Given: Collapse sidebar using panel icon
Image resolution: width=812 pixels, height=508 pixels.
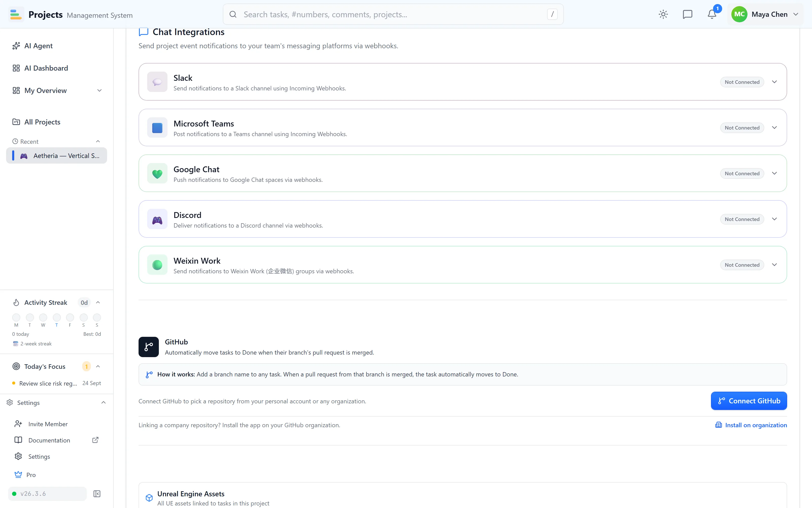Looking at the screenshot, I should pyautogui.click(x=97, y=494).
